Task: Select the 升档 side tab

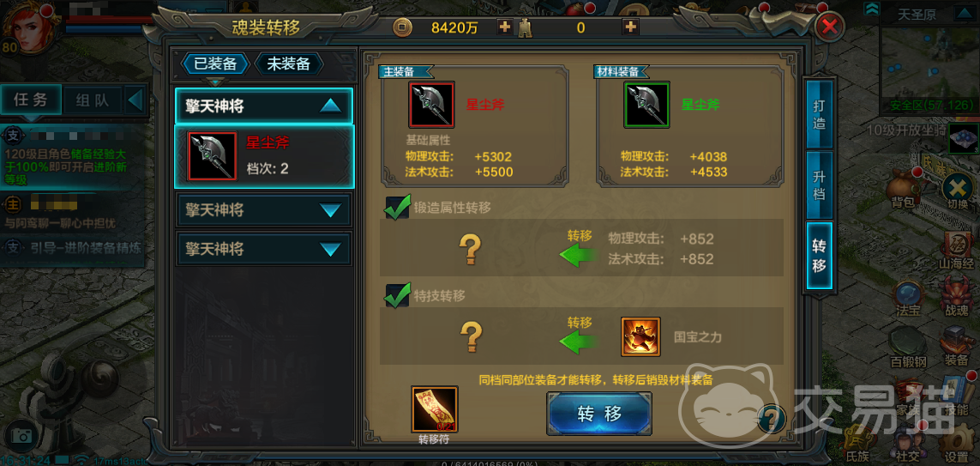Action: coord(819,184)
